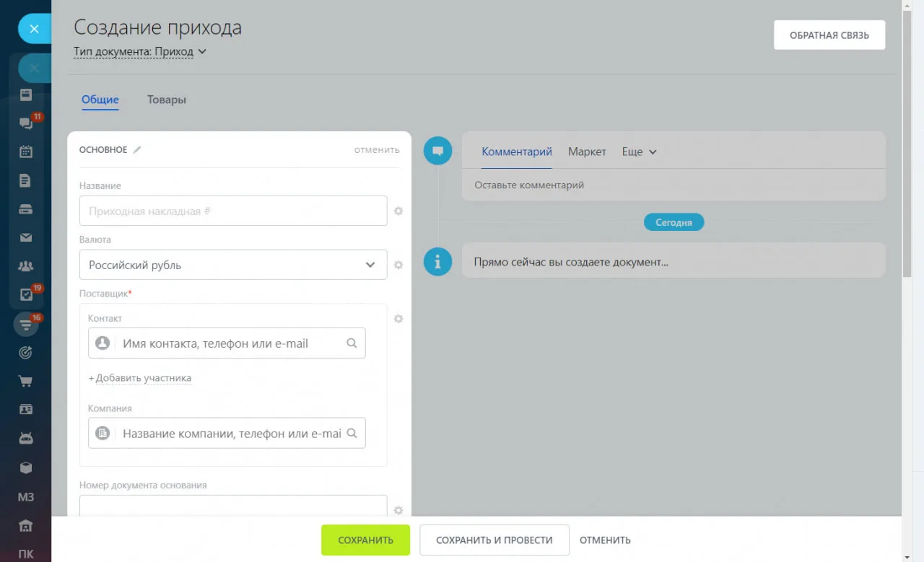Open the chat messages sidebar icon with badge 11

[x=27, y=123]
